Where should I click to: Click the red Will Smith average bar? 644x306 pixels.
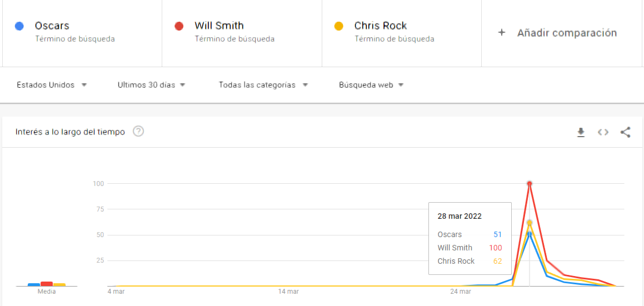click(47, 284)
